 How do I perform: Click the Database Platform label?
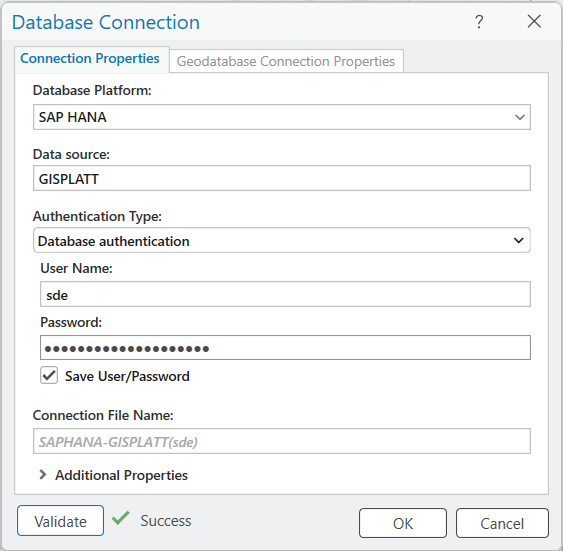click(x=92, y=90)
